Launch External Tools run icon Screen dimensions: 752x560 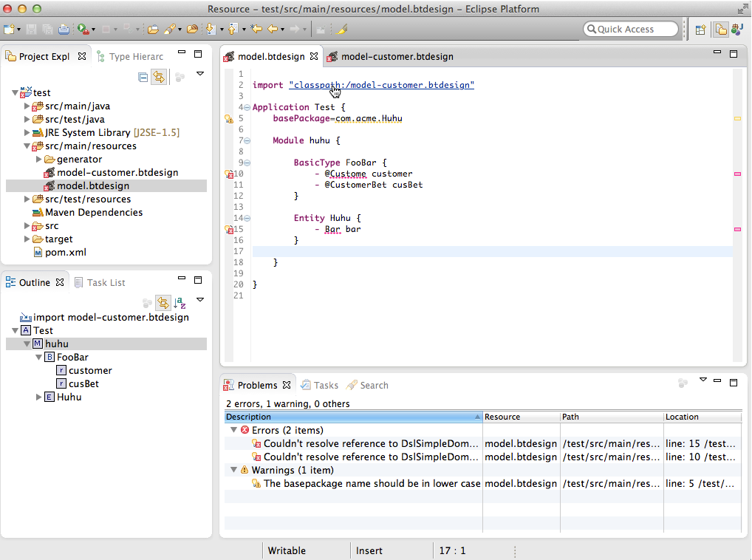pos(83,30)
